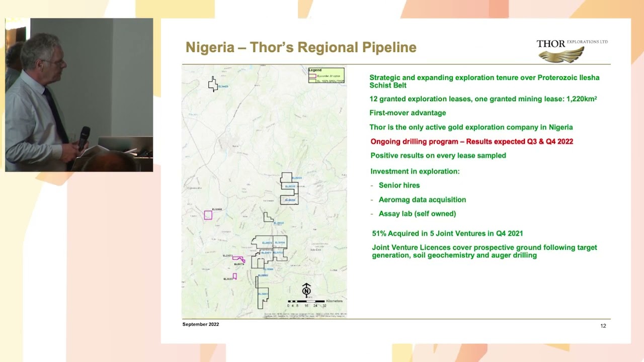Click lease outline labeled EL34429
Viewport: 644px width, 362px height.
point(213,84)
